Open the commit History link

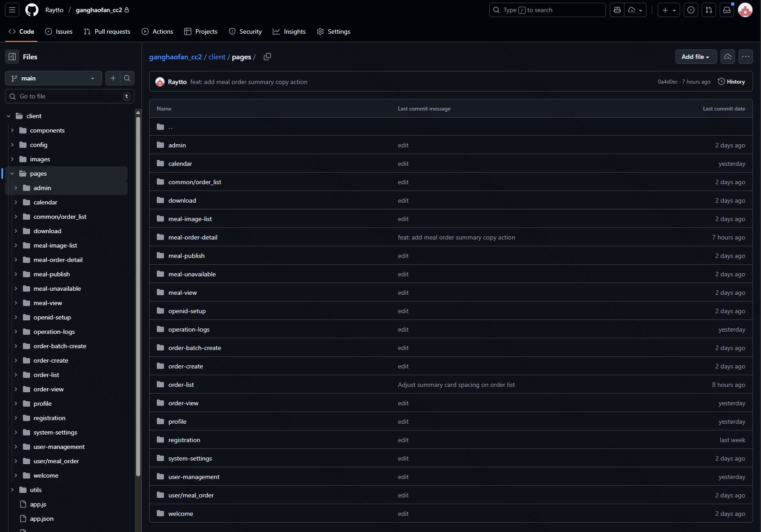[x=731, y=82]
